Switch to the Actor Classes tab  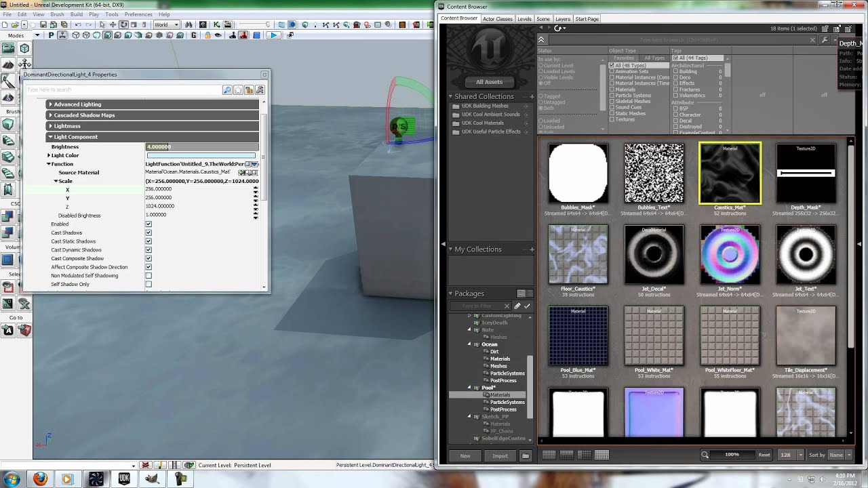498,19
